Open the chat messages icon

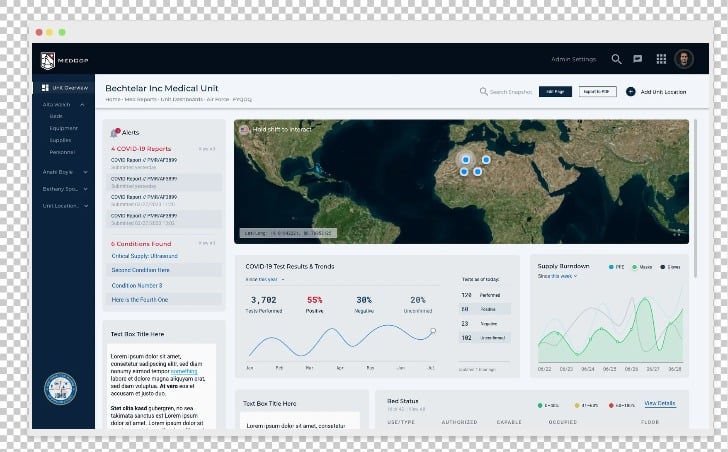point(638,59)
